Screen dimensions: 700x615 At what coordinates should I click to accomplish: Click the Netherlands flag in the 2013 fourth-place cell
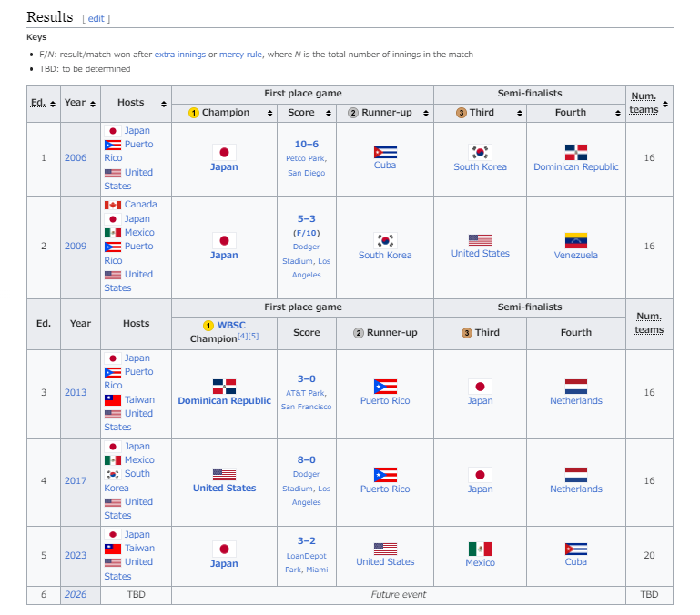tap(575, 387)
